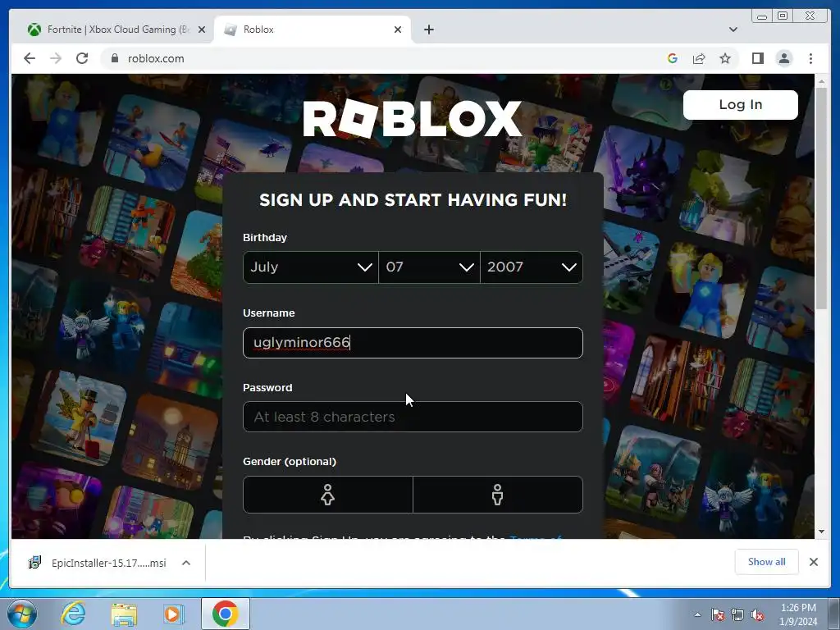Click the muted volume tray icon
The height and width of the screenshot is (630, 840).
[x=757, y=614]
